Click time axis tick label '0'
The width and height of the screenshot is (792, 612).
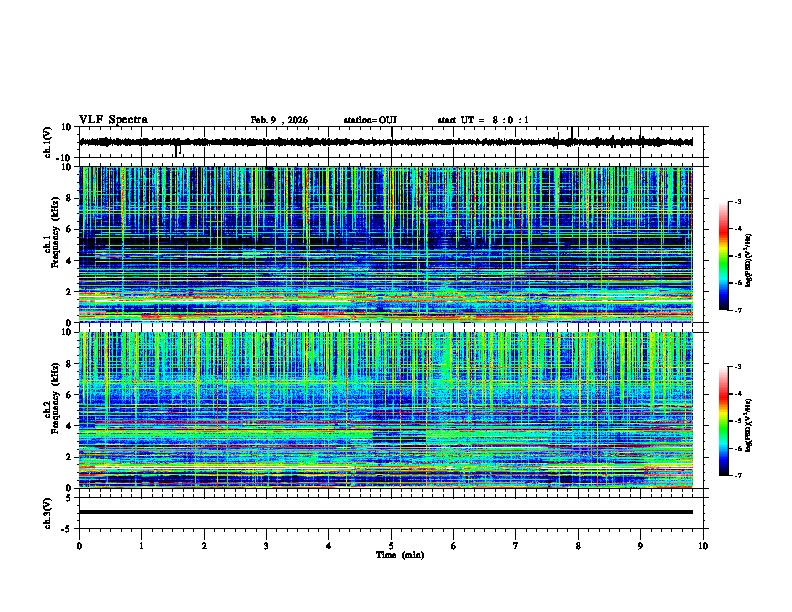click(79, 546)
